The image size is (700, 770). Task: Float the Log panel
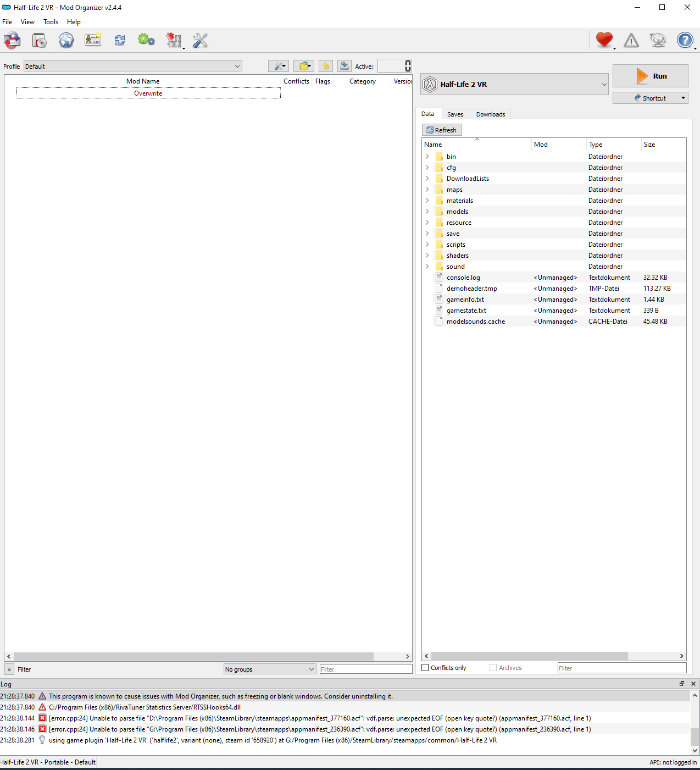(x=682, y=684)
